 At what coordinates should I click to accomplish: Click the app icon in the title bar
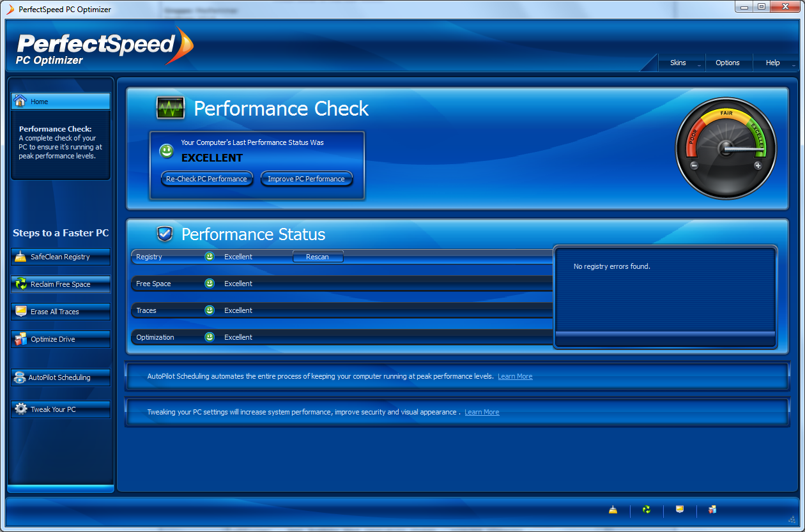(x=10, y=10)
